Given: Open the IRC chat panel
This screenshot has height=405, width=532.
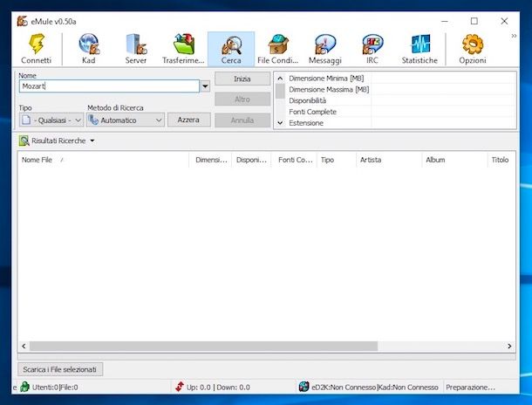Looking at the screenshot, I should tap(372, 49).
